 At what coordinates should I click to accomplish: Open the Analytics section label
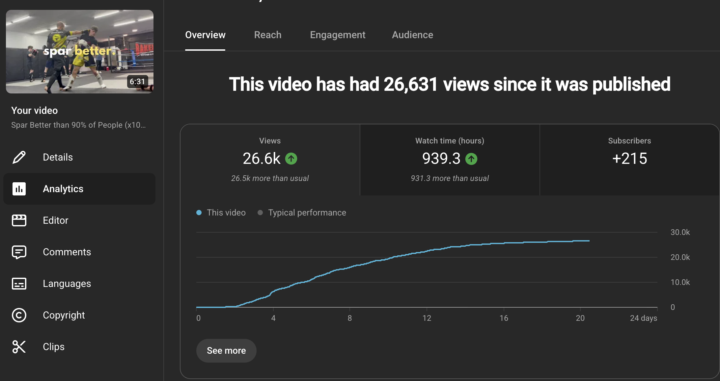63,189
